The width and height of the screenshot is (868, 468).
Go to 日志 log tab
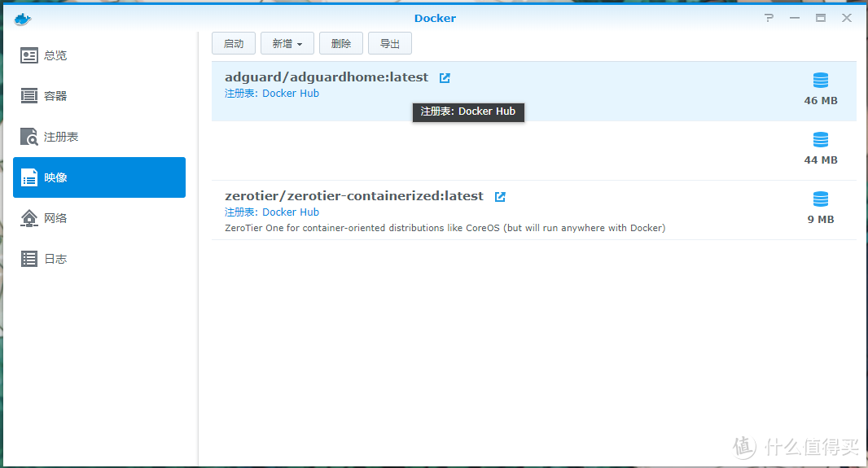coord(99,259)
